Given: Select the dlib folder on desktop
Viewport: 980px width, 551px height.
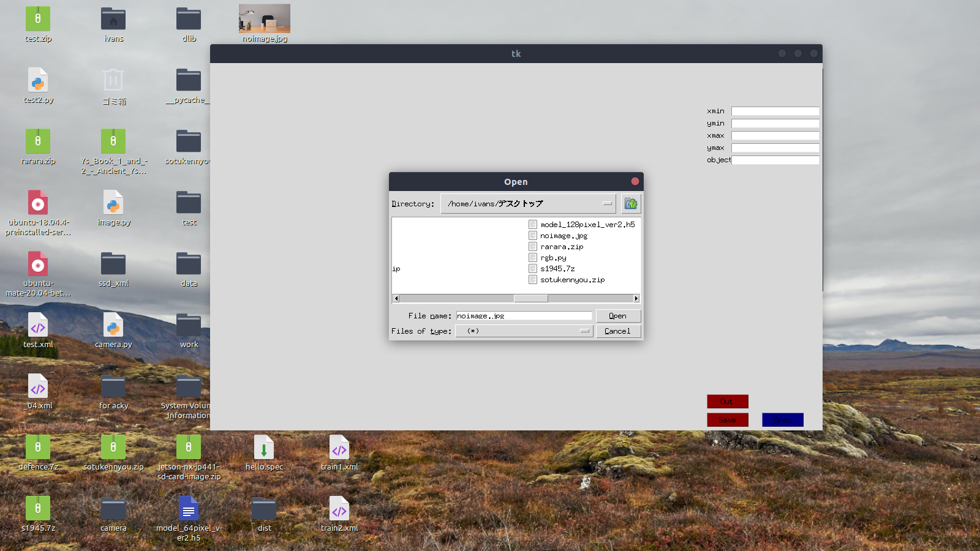Looking at the screenshot, I should (189, 19).
